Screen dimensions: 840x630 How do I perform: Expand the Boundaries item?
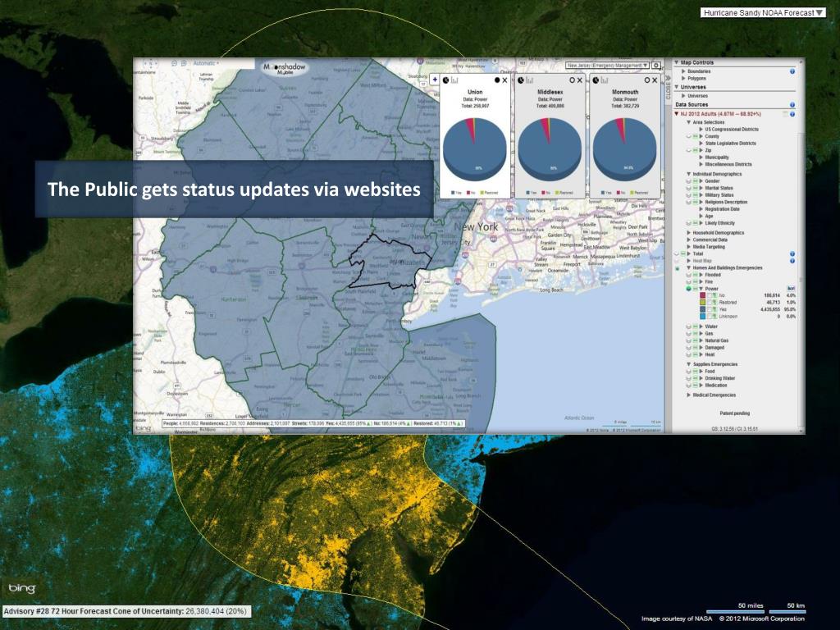click(683, 71)
